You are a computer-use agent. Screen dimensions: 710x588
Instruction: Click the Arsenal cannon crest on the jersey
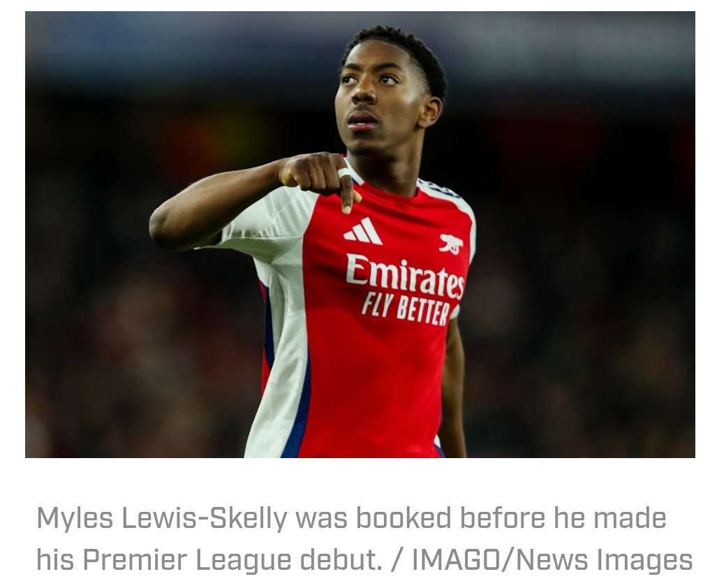click(452, 244)
